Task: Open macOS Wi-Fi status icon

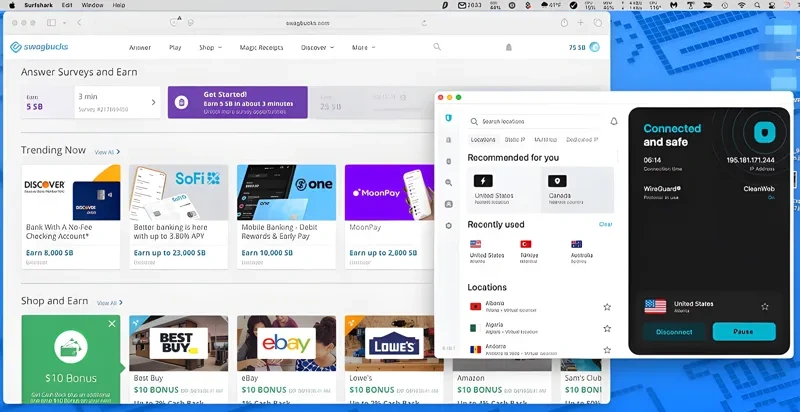Action: (x=741, y=5)
